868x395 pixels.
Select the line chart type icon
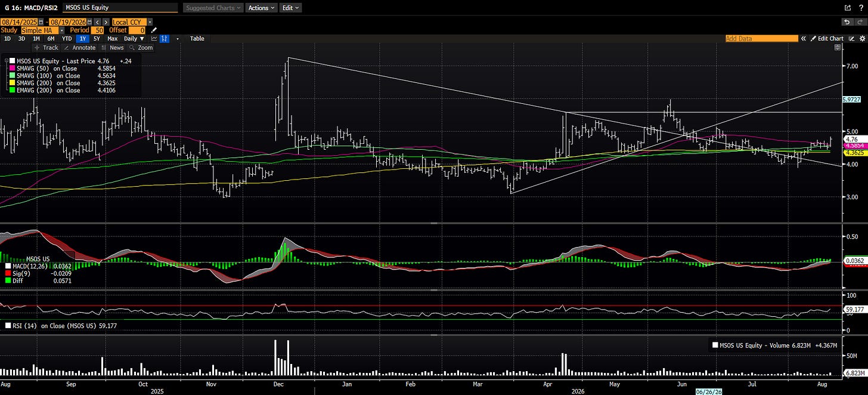pos(154,38)
